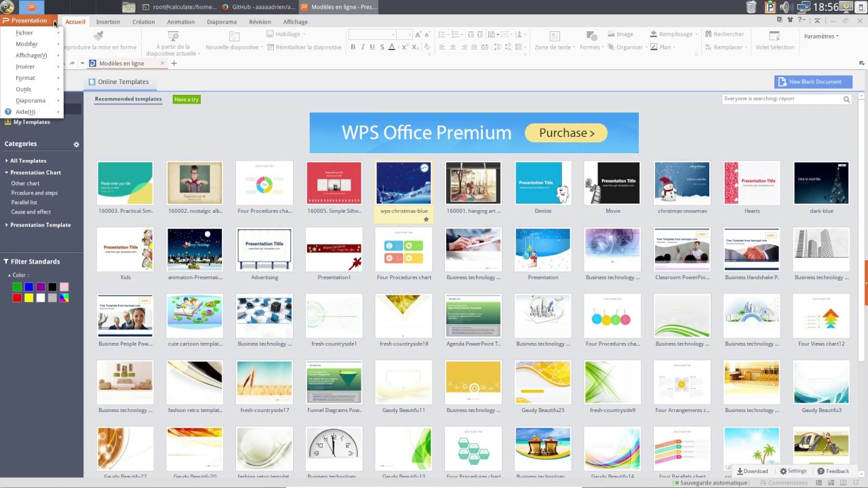Open the GitHub browser taskbar item
868x488 pixels.
tap(258, 7)
